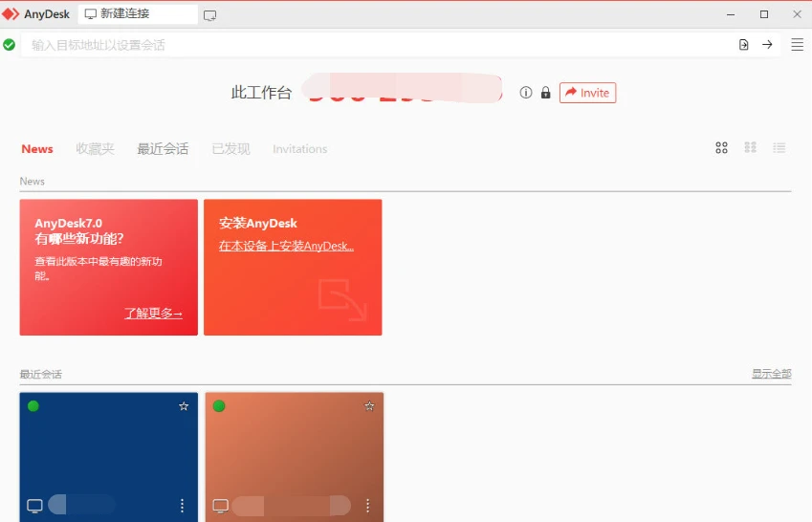Click the file transfer icon in address bar

744,45
